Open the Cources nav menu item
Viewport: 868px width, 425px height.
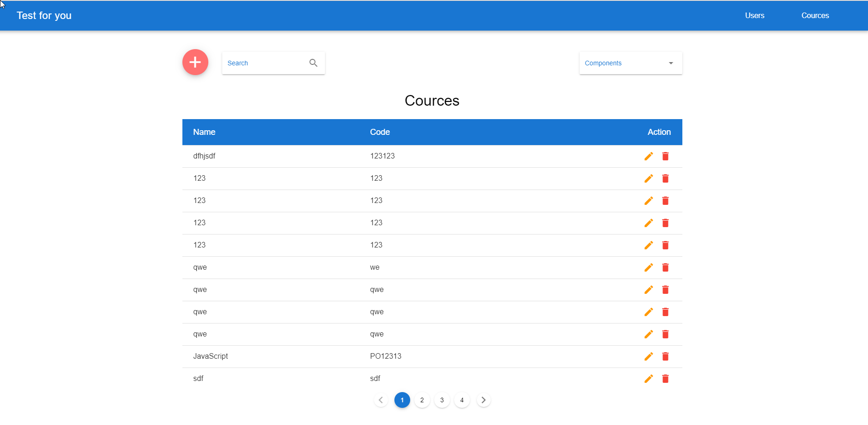(x=815, y=15)
